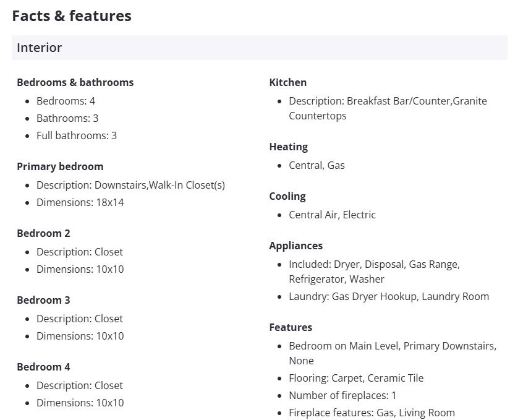Click the Interior section header bar
Image resolution: width=510 pixels, height=420 pixels.
[x=259, y=48]
